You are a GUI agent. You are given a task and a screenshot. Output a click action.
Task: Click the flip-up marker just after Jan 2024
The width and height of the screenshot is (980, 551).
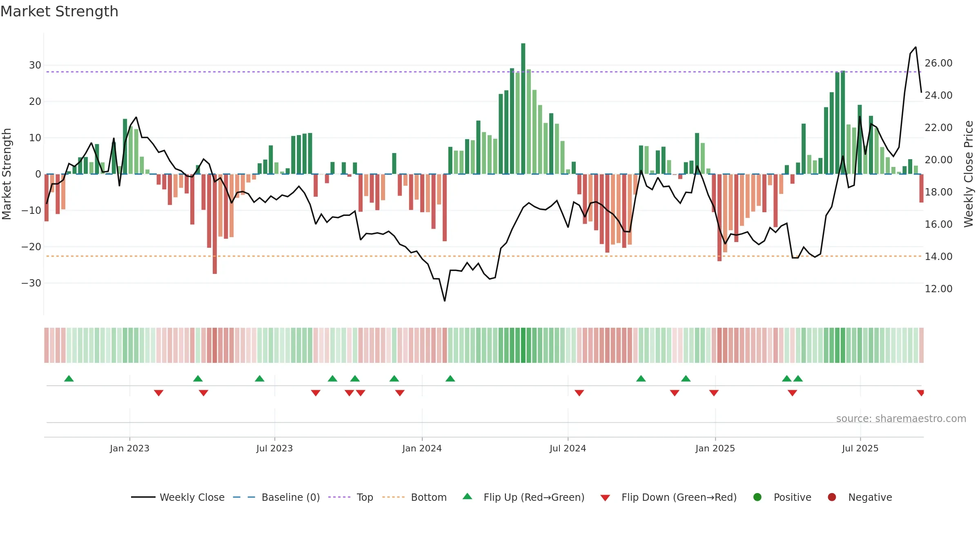point(450,378)
